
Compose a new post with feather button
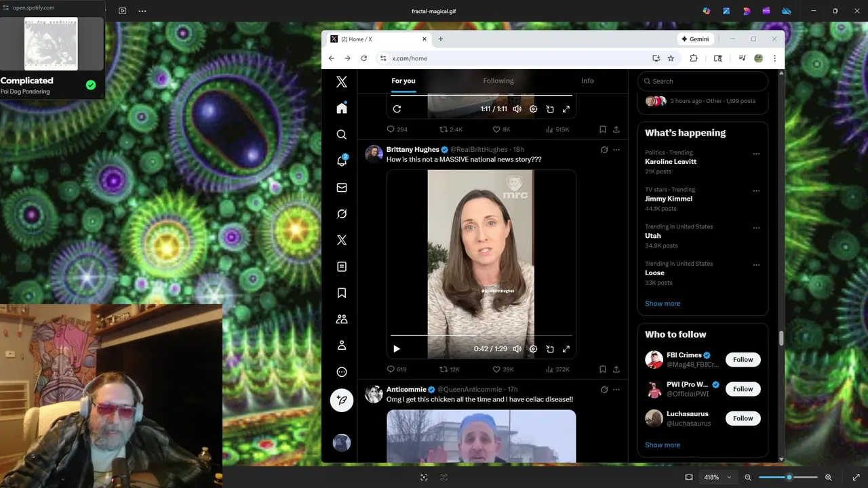point(342,401)
